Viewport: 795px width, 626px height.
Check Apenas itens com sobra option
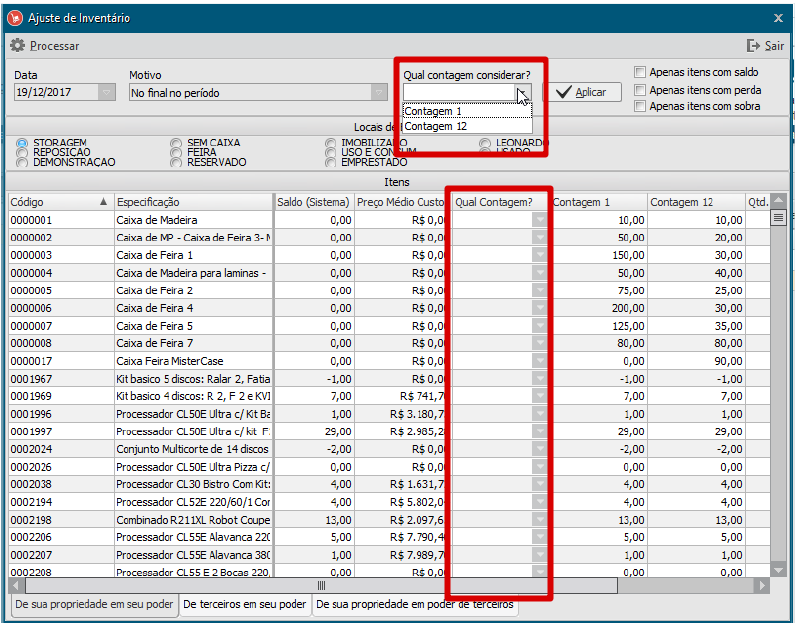tap(640, 106)
